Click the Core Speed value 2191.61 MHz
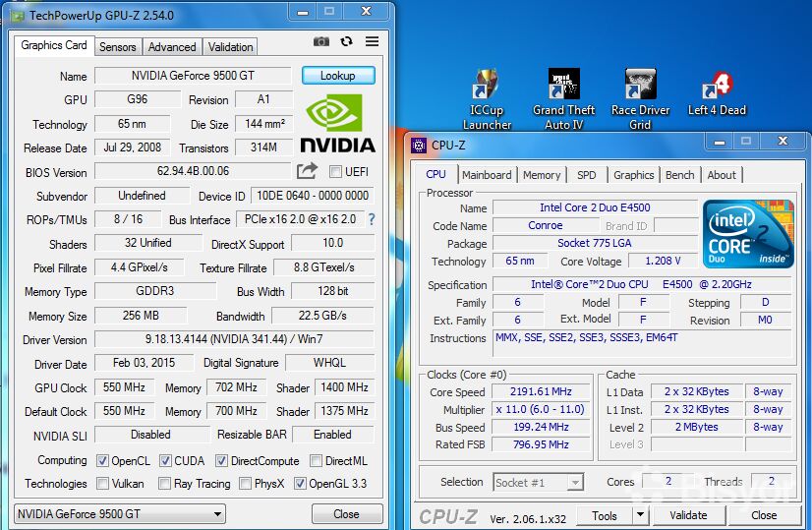 541,391
